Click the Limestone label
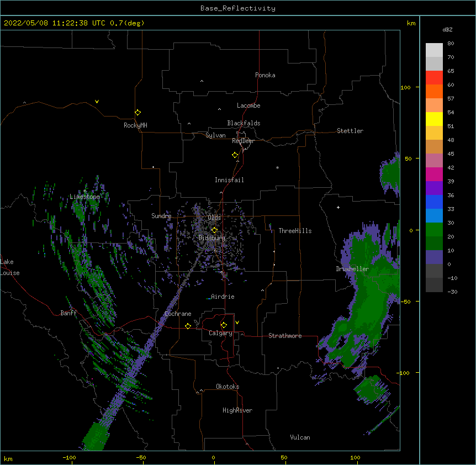Image resolution: width=476 pixels, height=465 pixels. [84, 197]
